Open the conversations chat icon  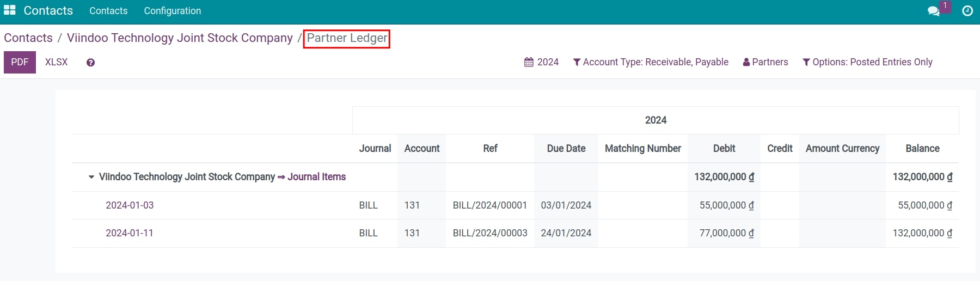[933, 11]
